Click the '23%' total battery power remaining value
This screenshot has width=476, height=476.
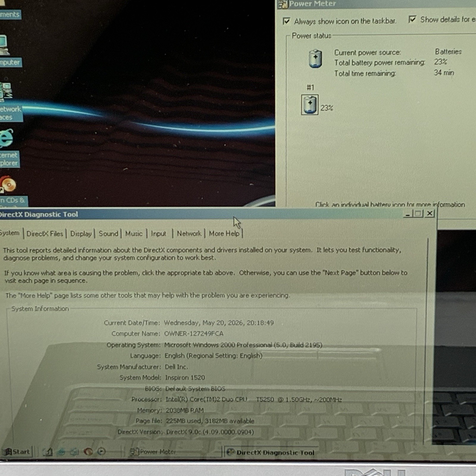440,62
